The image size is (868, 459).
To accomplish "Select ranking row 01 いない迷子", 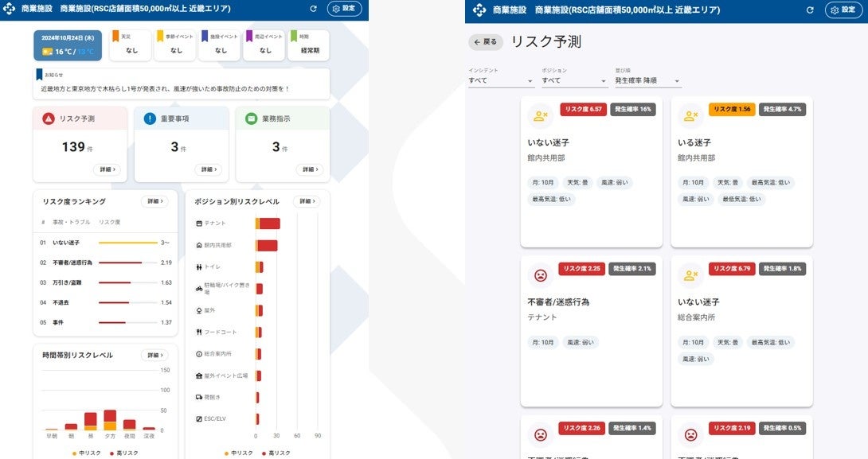I will click(105, 243).
